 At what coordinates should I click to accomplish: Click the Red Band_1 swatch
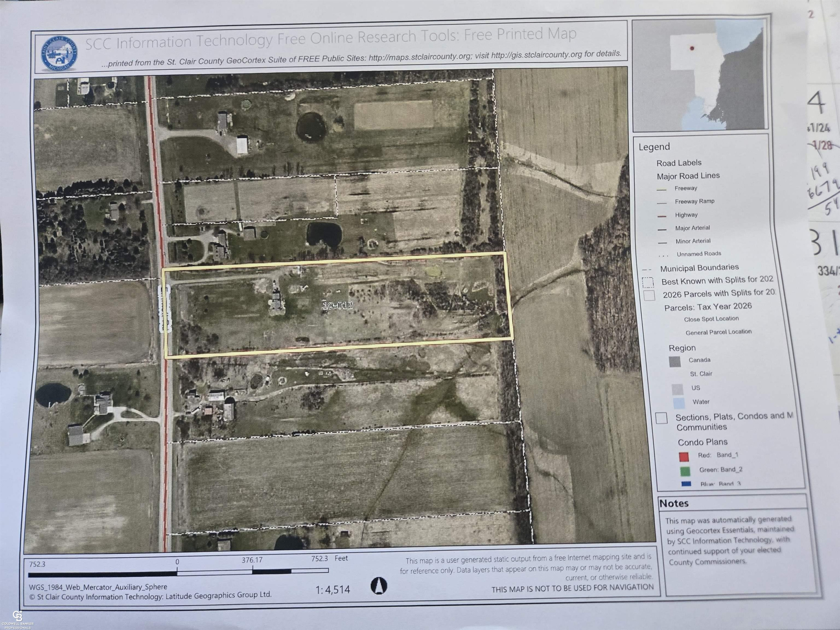683,456
